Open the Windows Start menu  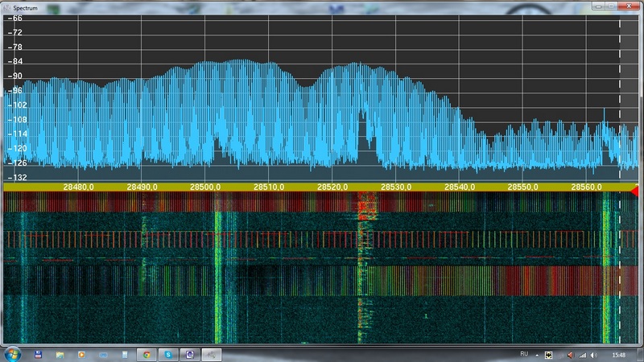[12, 354]
